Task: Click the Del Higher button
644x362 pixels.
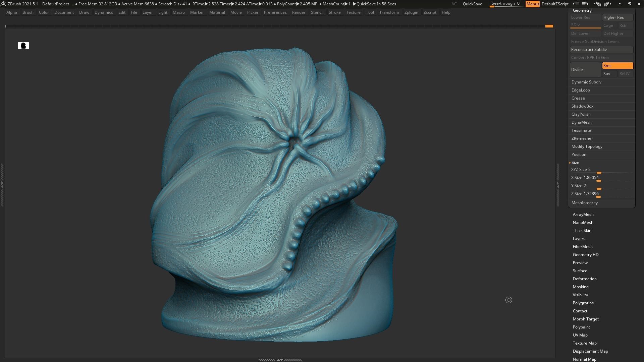Action: pyautogui.click(x=618, y=34)
